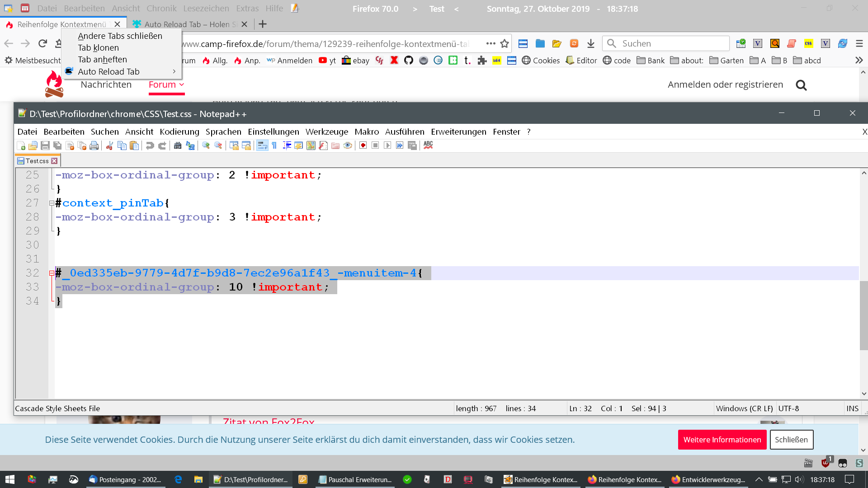Open the Kodierung menu in Notepad++
Viewport: 868px width, 488px height.
click(179, 131)
